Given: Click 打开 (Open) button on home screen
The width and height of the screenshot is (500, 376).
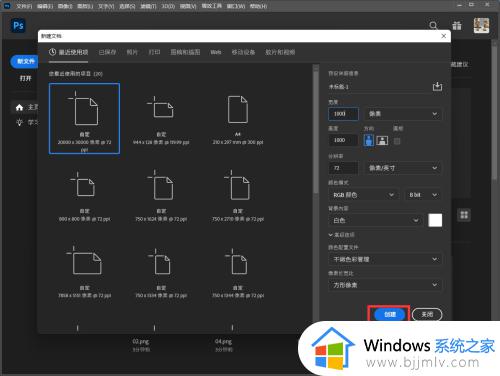Looking at the screenshot, I should coord(25,78).
